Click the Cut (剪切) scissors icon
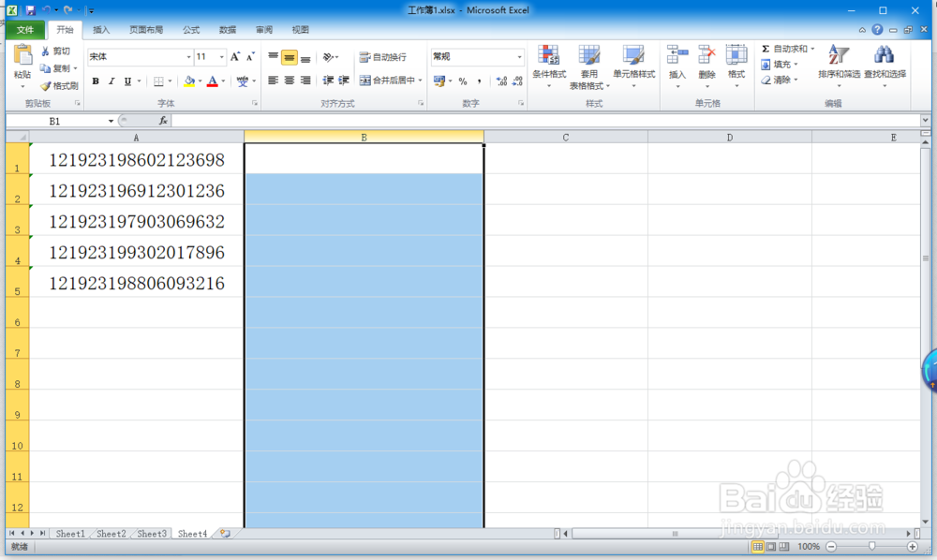Image resolution: width=937 pixels, height=560 pixels. click(45, 52)
